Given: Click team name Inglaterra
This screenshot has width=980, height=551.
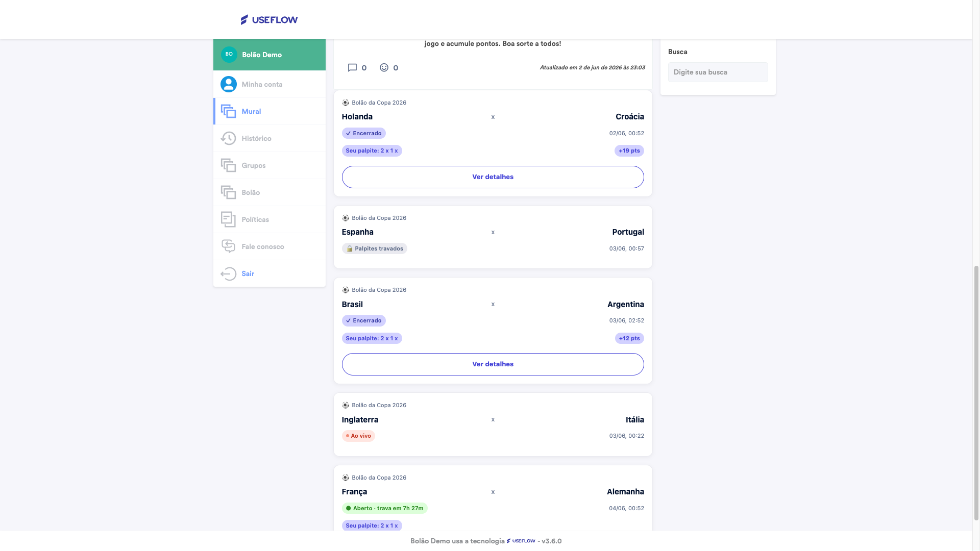Looking at the screenshot, I should click(360, 420).
